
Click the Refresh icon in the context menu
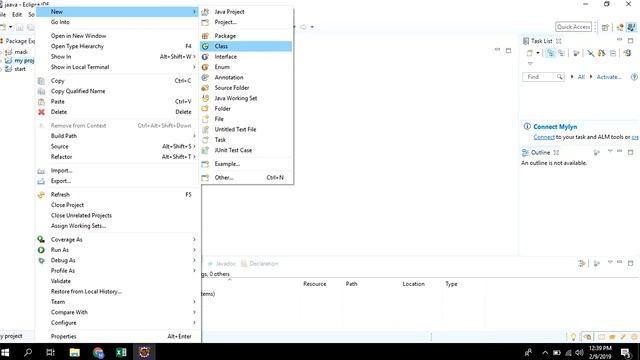(x=41, y=195)
